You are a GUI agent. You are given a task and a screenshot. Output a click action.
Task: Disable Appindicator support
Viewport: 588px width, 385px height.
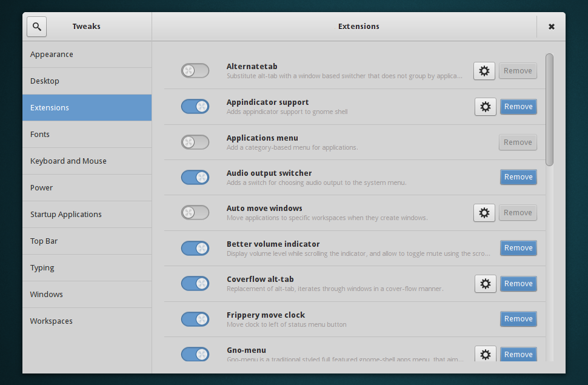[x=195, y=106]
